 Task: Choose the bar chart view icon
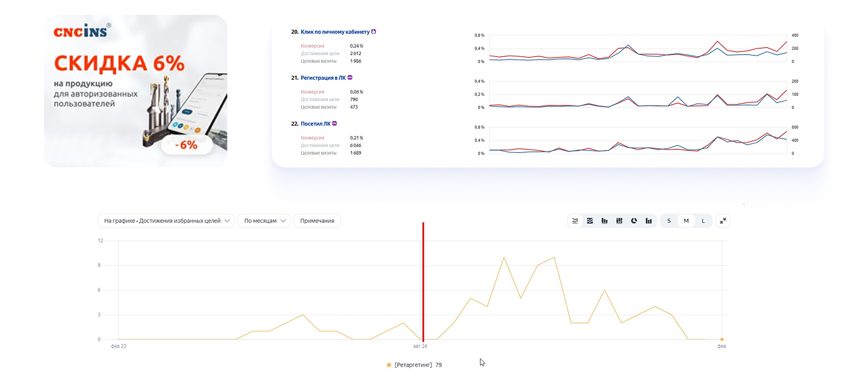604,221
